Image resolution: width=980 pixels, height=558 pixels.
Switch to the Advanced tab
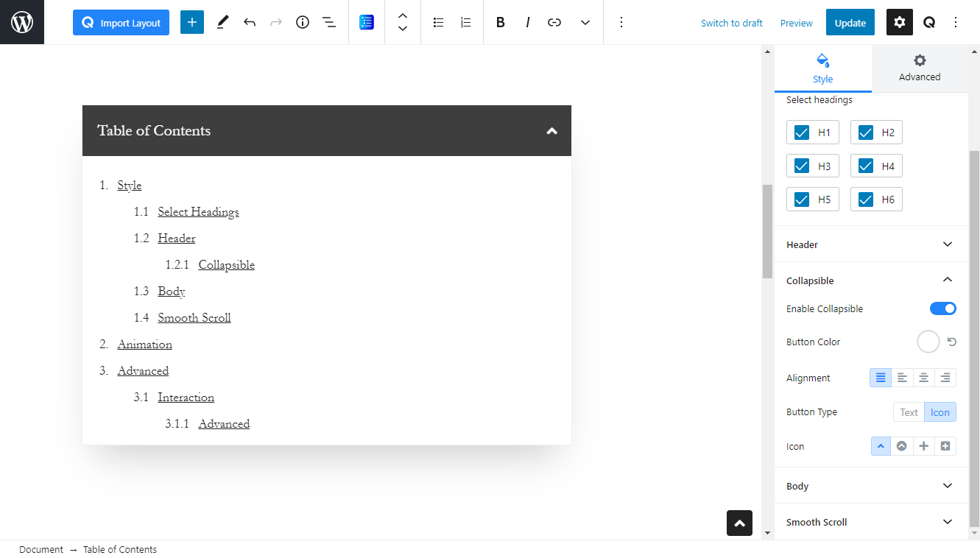pos(920,68)
